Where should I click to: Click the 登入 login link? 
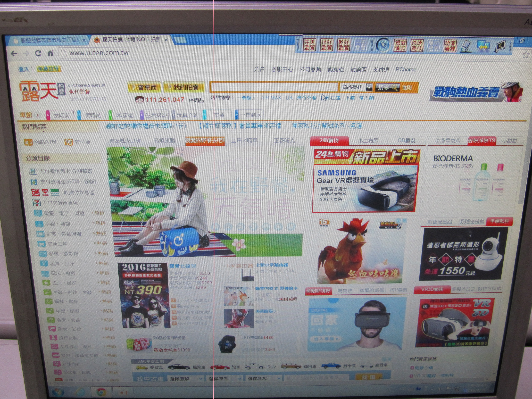[x=24, y=69]
